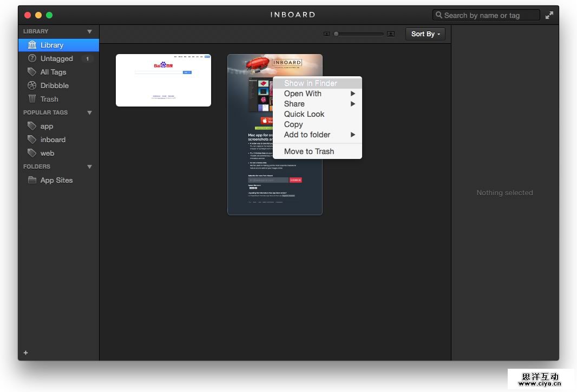Open All Tags in sidebar
The image size is (577, 392).
pyautogui.click(x=58, y=72)
